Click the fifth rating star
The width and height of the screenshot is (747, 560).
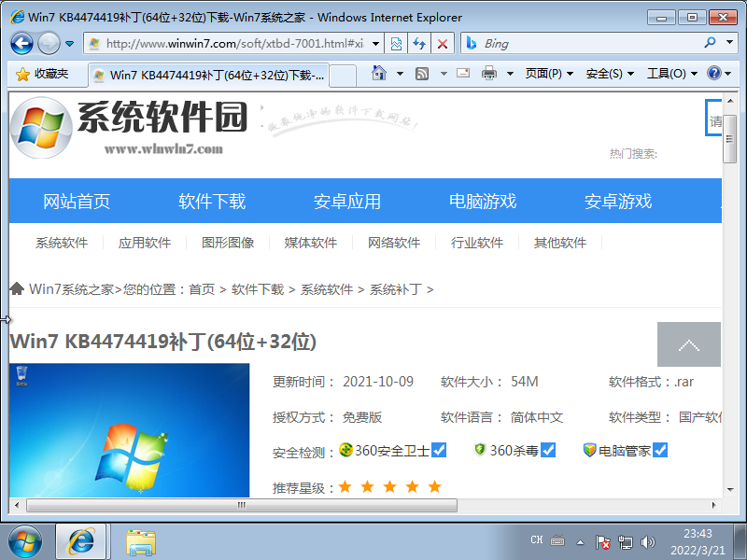(434, 486)
